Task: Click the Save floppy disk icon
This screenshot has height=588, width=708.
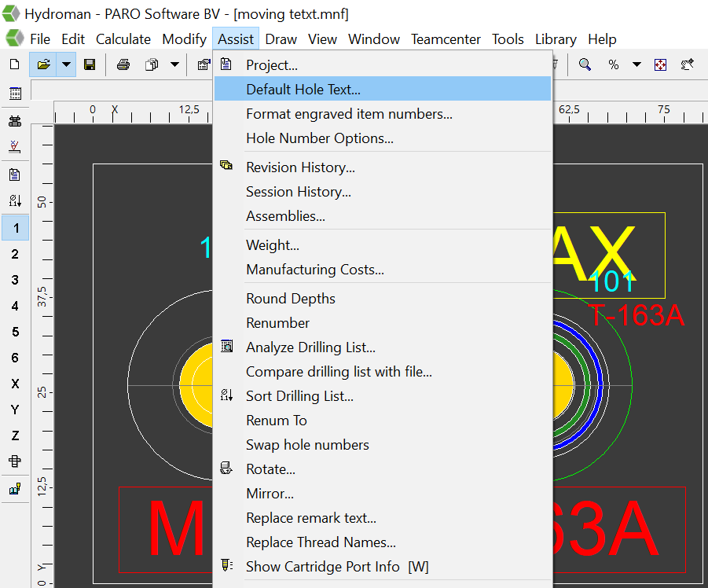Action: tap(90, 64)
